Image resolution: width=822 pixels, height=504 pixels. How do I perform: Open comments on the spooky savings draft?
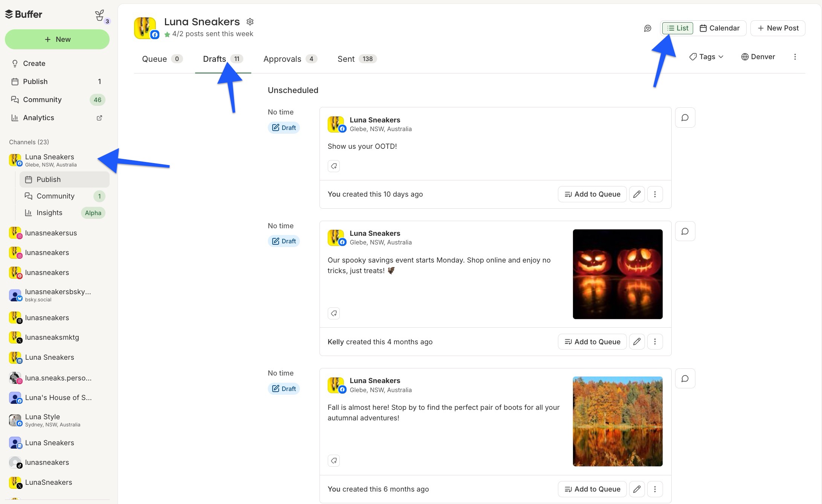tap(685, 231)
